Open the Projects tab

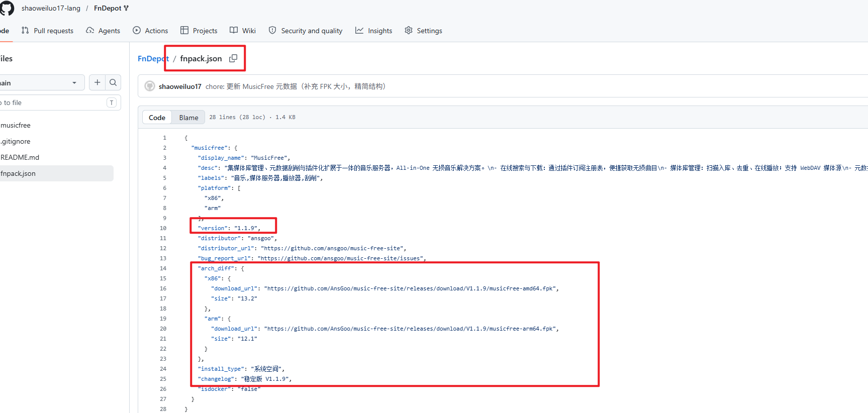click(199, 31)
